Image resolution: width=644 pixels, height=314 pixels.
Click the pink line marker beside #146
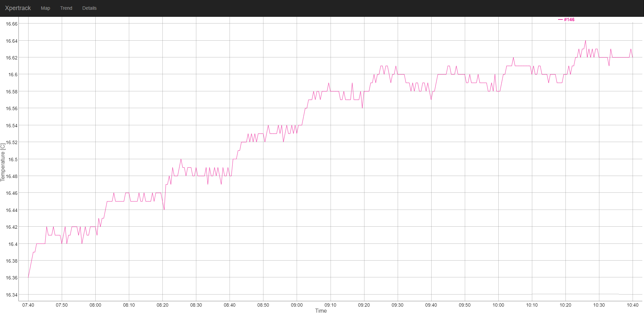coord(560,19)
